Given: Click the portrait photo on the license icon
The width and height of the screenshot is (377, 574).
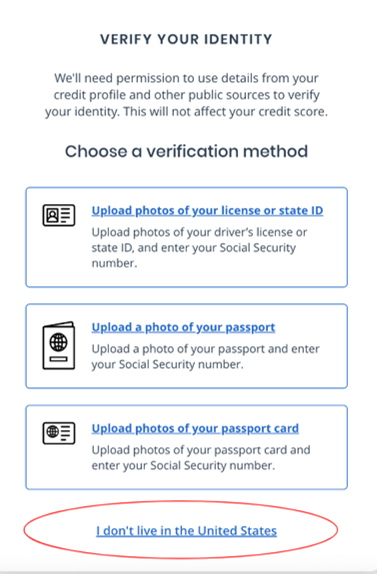Looking at the screenshot, I should pos(52,215).
